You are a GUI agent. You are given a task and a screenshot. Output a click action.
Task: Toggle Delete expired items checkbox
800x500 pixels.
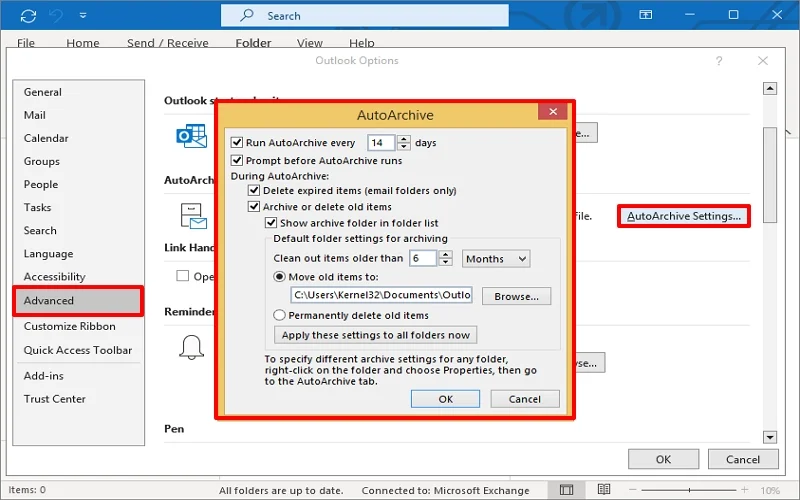click(x=254, y=190)
